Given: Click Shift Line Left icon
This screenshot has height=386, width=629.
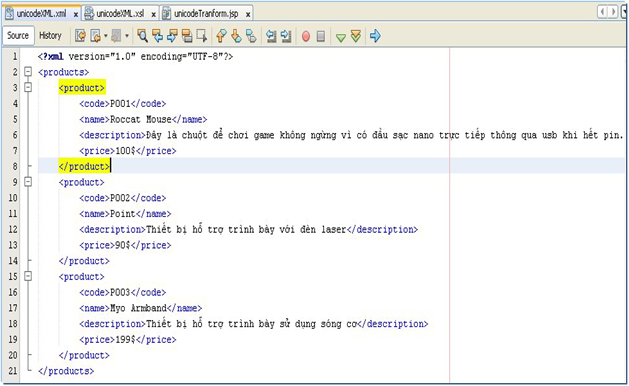Looking at the screenshot, I should coord(271,36).
